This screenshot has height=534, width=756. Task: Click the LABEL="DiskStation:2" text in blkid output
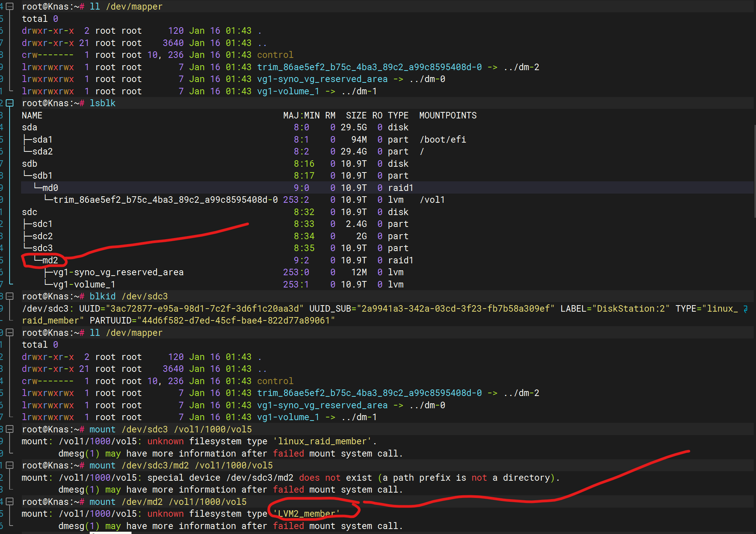click(615, 309)
